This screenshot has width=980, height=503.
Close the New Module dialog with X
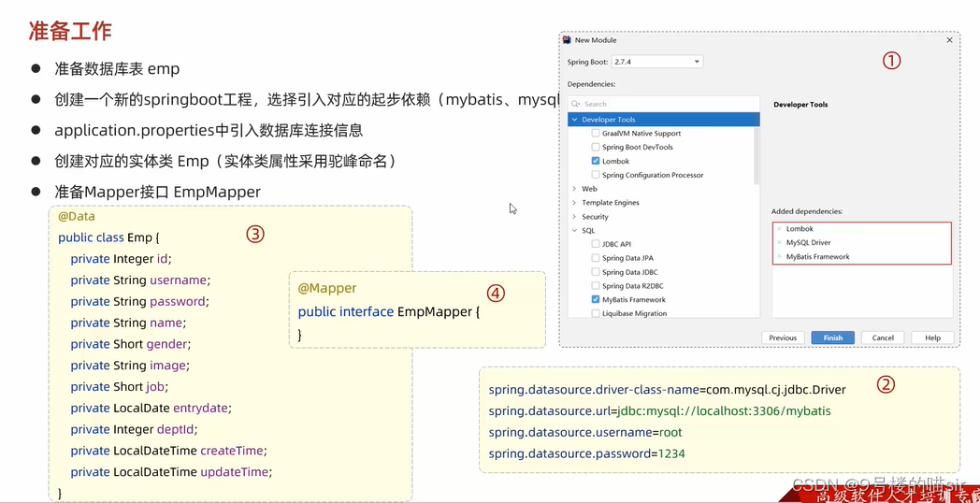949,40
